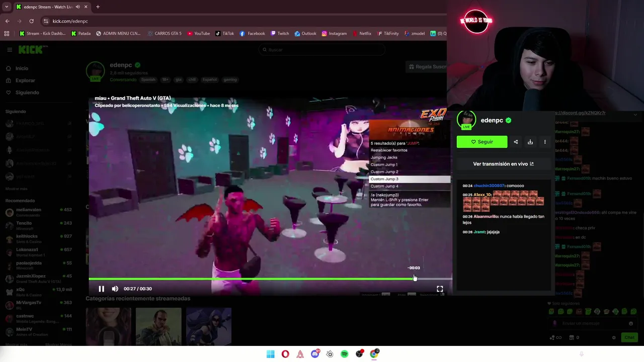Open recommended channel xQc

point(38,292)
